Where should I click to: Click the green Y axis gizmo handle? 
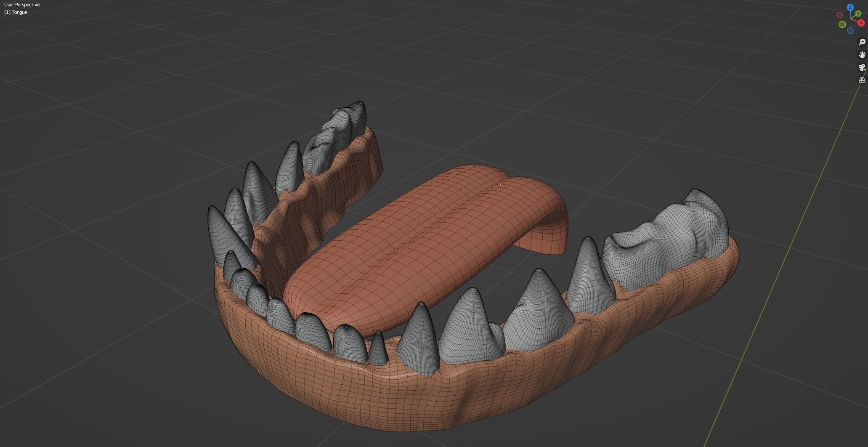coord(858,14)
